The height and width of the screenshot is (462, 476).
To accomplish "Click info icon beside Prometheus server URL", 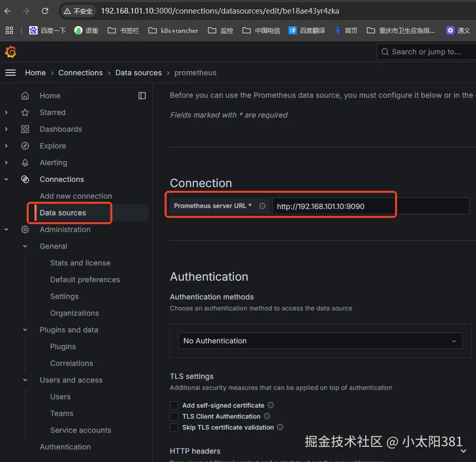I will pyautogui.click(x=262, y=206).
